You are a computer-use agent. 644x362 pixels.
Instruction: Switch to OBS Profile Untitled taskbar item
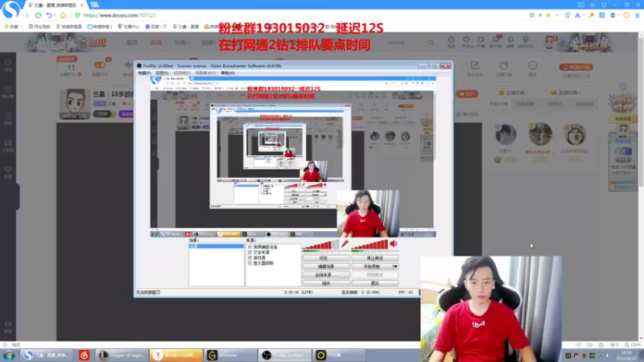pos(284,356)
